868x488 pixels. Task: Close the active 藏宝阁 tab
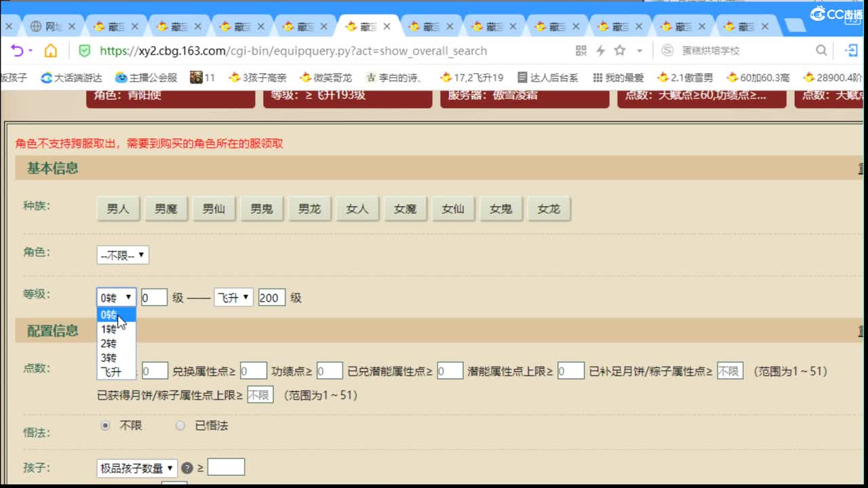[x=387, y=26]
